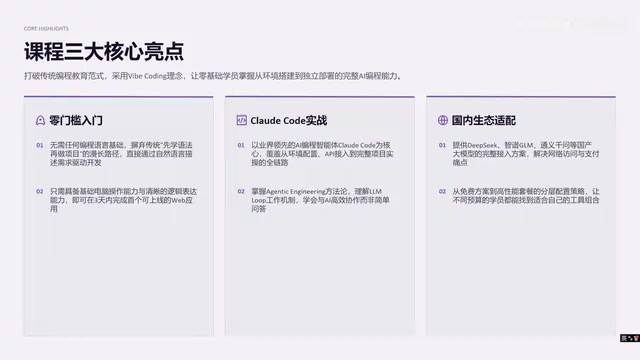Viewport: 640px width, 360px height.
Task: Select the 零门槛入门 card heading
Action: click(x=76, y=120)
